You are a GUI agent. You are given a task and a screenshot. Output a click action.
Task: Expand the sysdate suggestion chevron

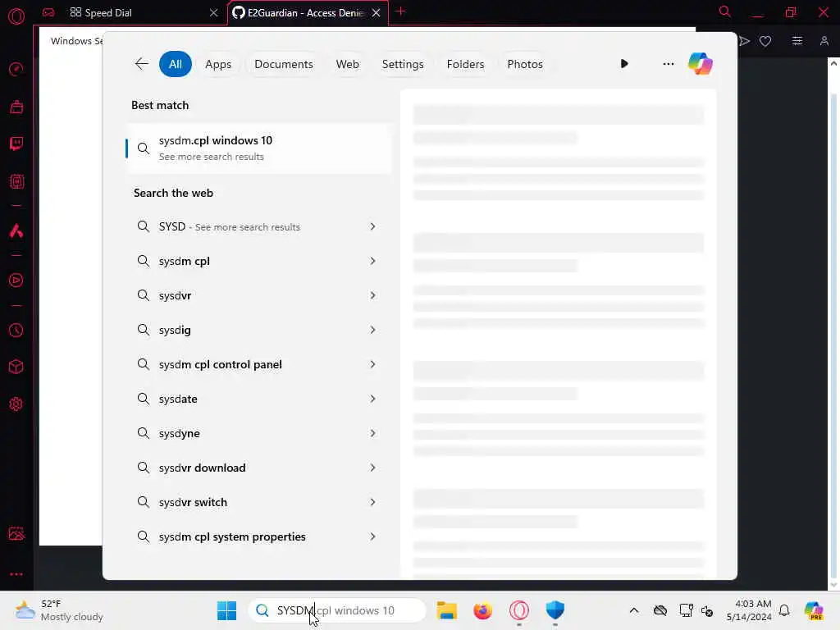372,399
